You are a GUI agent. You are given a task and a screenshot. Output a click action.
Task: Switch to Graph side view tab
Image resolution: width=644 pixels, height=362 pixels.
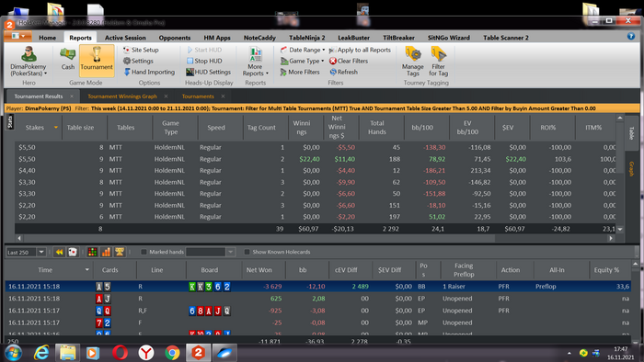[632, 168]
